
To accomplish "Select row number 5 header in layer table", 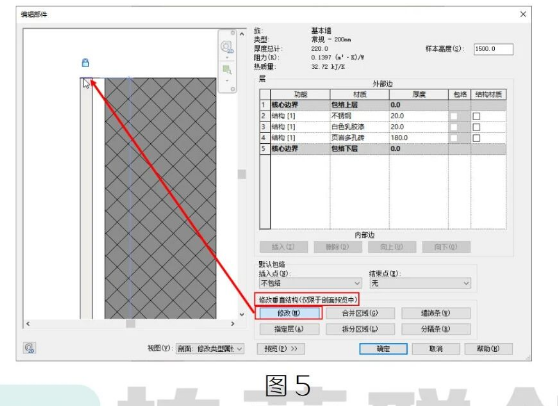I will [265, 149].
